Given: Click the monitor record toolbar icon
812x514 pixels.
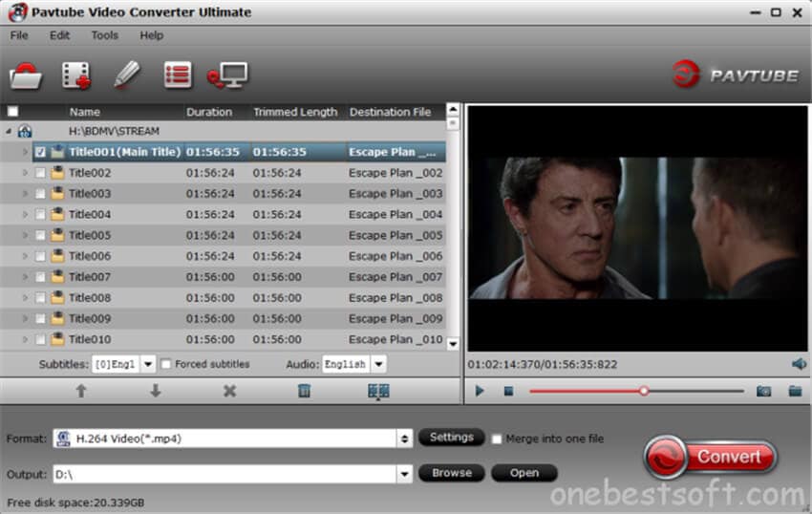Looking at the screenshot, I should pos(228,75).
